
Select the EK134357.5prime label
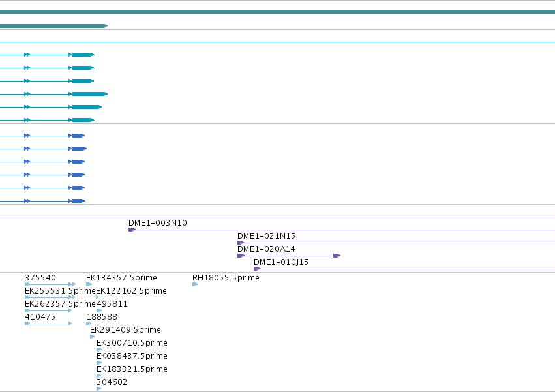(121, 278)
